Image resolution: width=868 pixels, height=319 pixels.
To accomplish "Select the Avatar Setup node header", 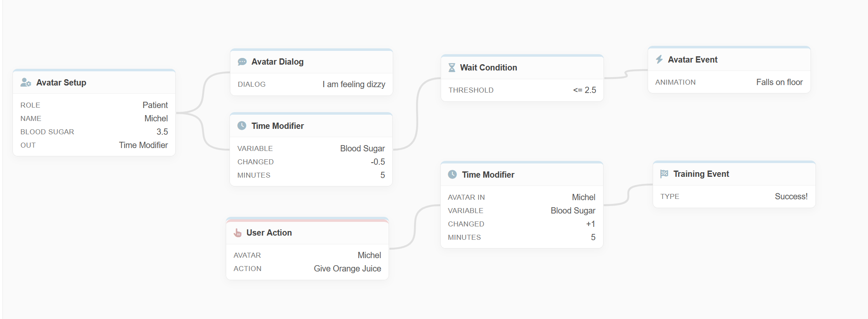I will tap(61, 83).
